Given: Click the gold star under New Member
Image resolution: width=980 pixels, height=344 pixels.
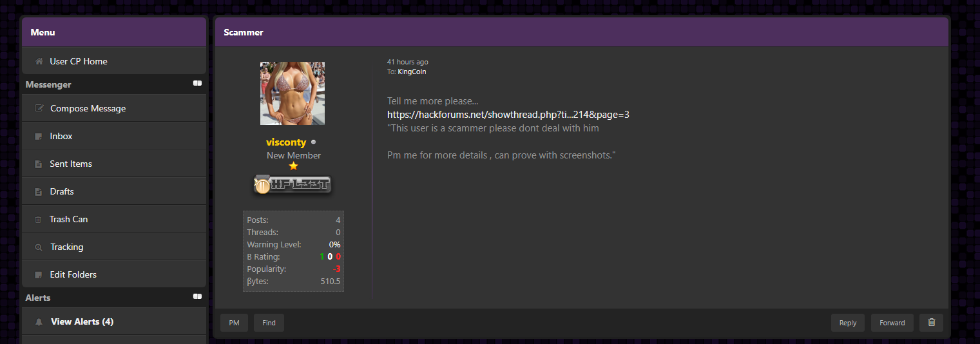Looking at the screenshot, I should [x=294, y=166].
